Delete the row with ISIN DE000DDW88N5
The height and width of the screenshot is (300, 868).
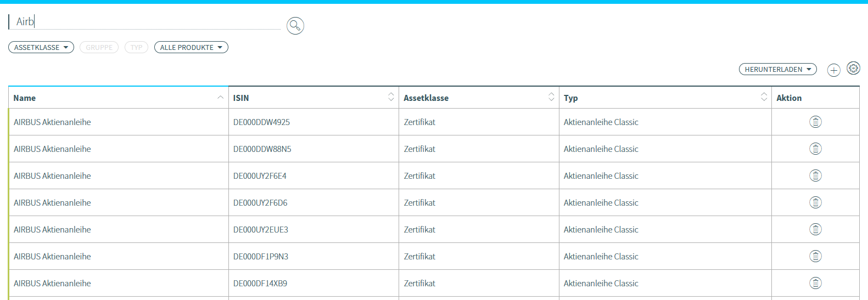coord(815,149)
